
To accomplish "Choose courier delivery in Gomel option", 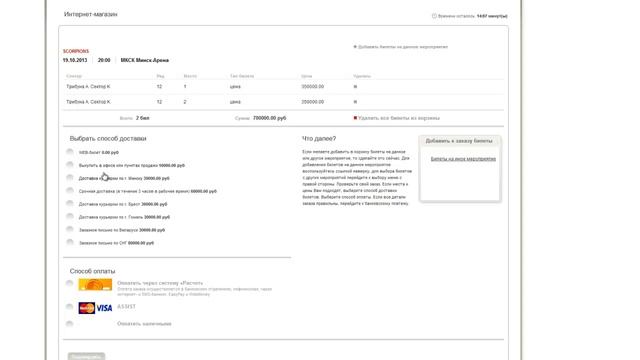I will (70, 216).
